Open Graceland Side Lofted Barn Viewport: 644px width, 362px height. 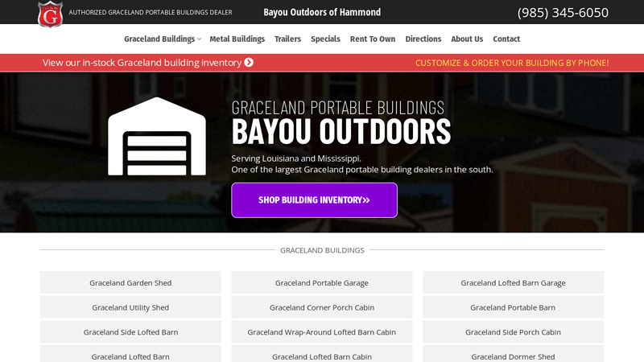(x=130, y=331)
